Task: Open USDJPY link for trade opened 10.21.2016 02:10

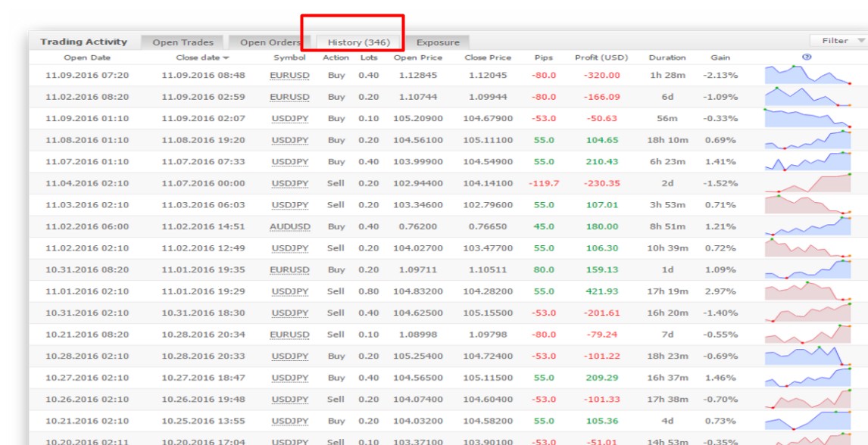Action: (x=290, y=422)
